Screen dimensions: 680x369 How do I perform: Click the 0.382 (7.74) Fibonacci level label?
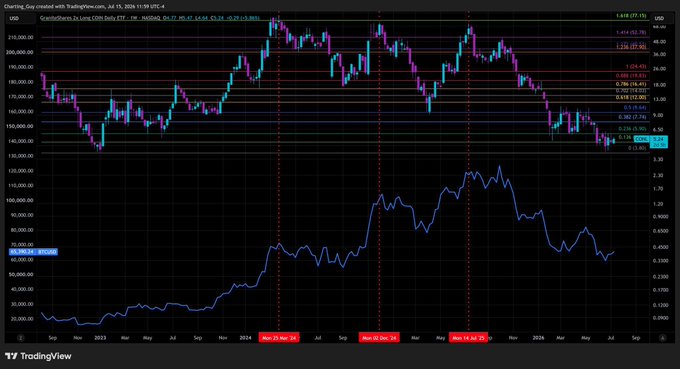633,117
